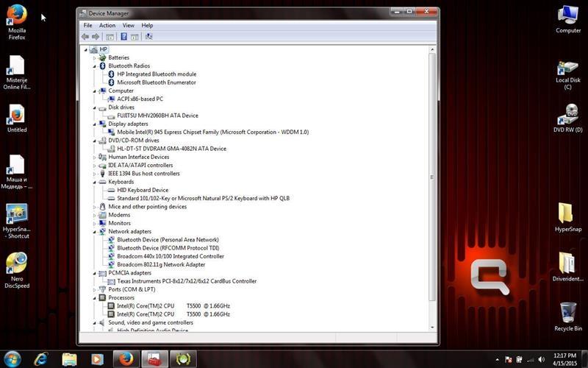This screenshot has width=588, height=368.
Task: Click the scroll down arrow in device list
Action: click(432, 328)
